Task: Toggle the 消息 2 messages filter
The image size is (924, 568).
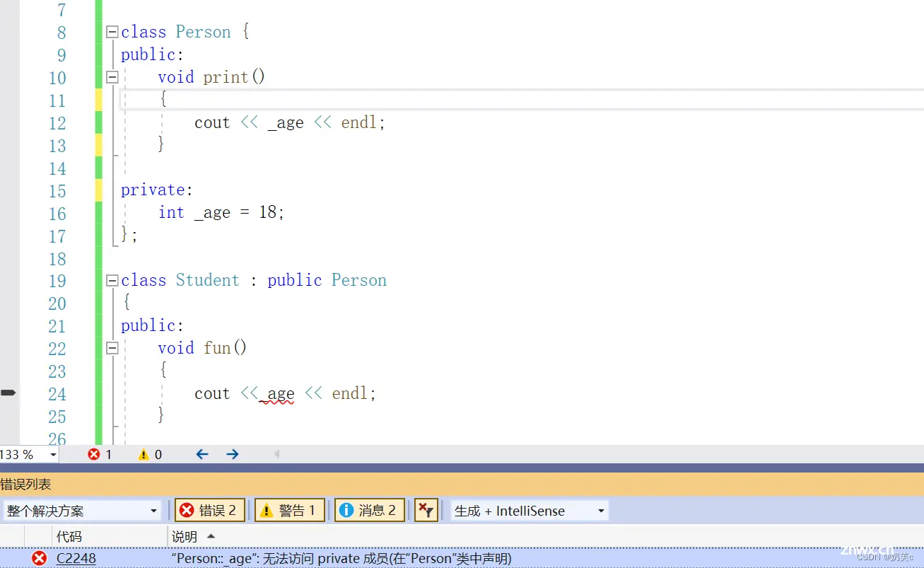Action: coord(368,511)
